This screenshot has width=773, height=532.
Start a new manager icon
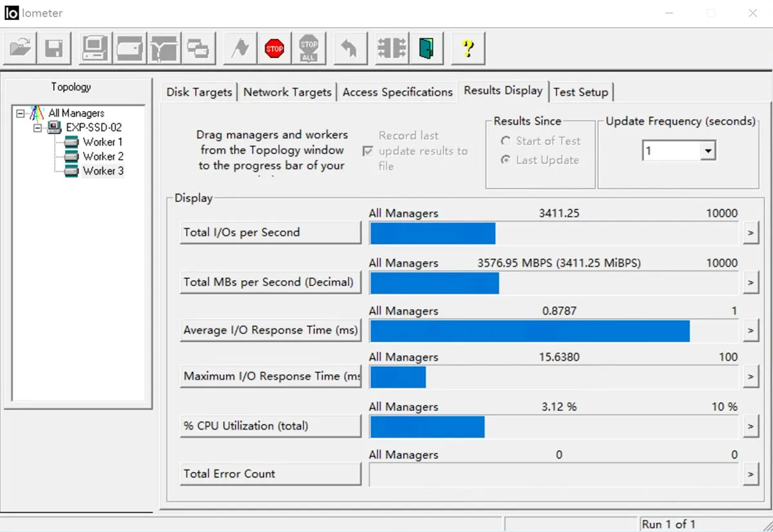point(95,48)
